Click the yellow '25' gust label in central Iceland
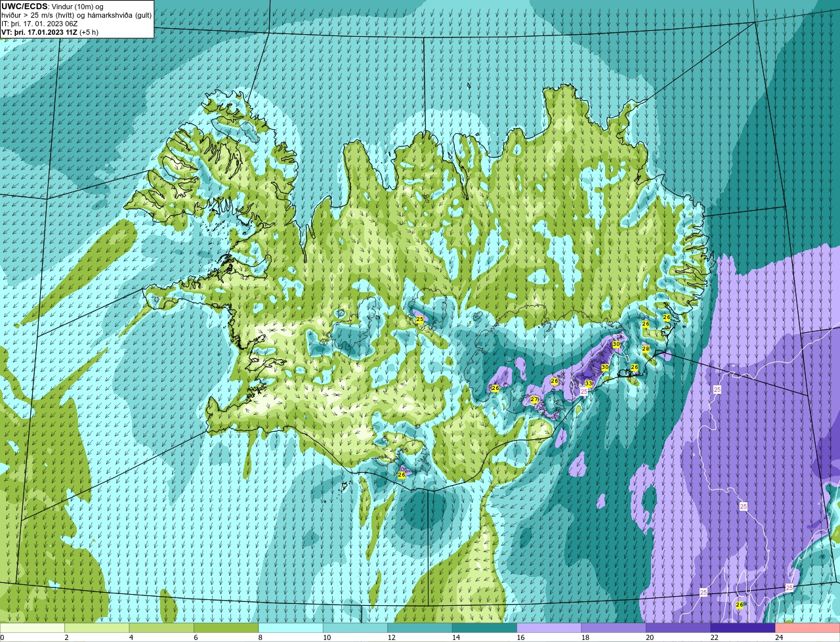The image size is (840, 642). point(420,320)
